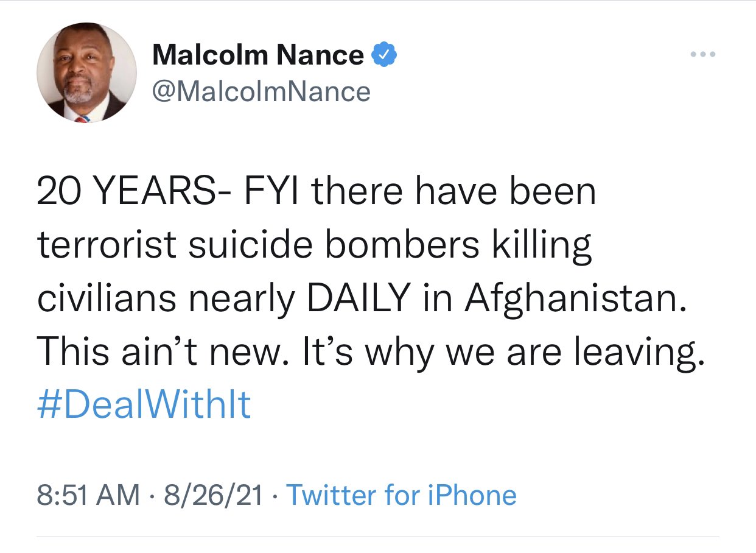
Task: Open the #DealWithIt hashtag
Action: pyautogui.click(x=144, y=404)
